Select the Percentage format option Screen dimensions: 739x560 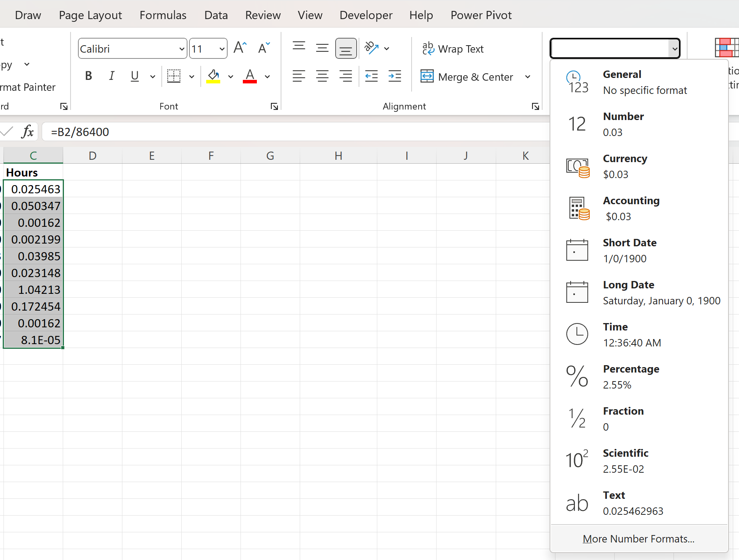(631, 376)
